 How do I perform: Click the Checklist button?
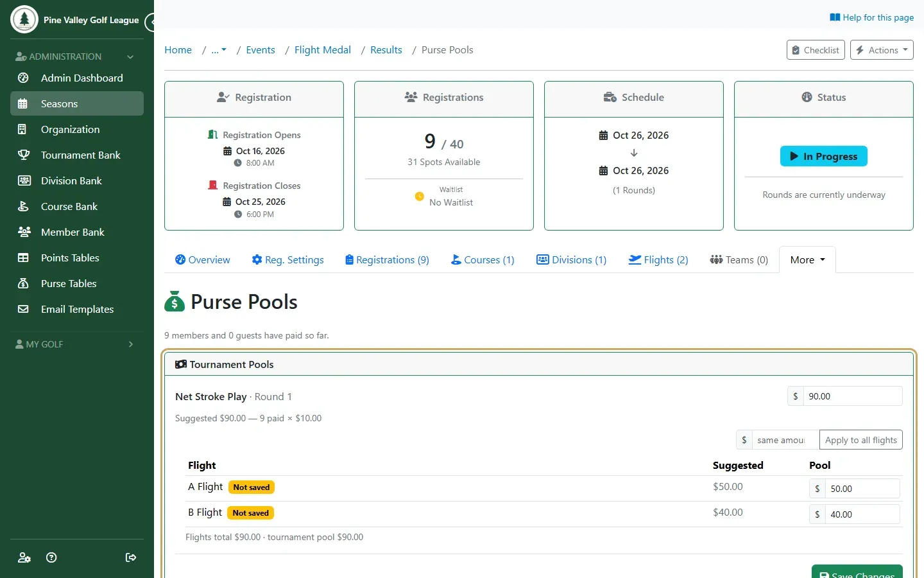816,50
